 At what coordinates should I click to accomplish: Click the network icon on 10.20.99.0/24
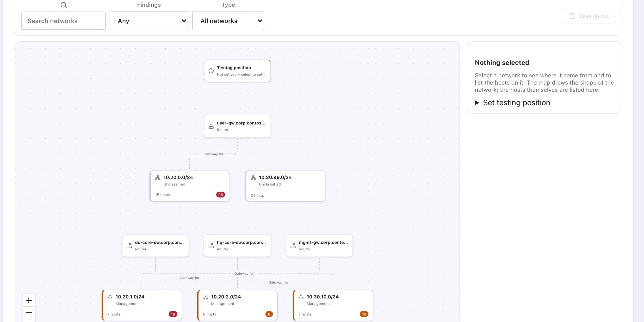(253, 178)
